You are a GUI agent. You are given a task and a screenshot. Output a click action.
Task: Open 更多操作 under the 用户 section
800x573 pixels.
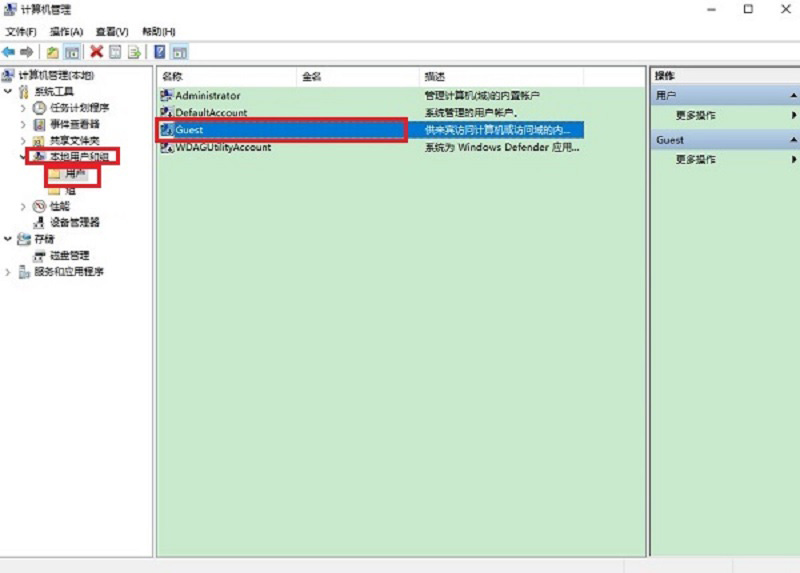[696, 115]
